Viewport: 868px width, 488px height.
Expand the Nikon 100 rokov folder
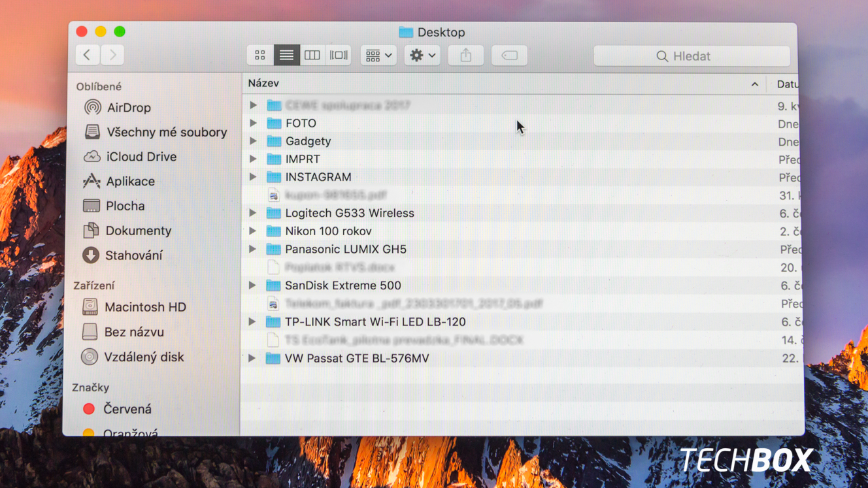pos(252,231)
